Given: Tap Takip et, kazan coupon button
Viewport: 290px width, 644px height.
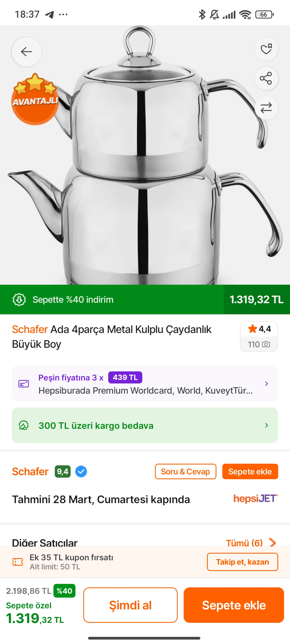Looking at the screenshot, I should 242,562.
